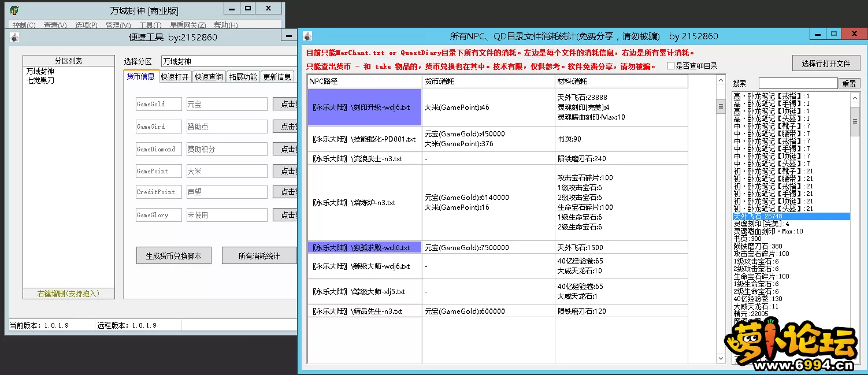Tick the 是否查QD目录 checkbox
The image size is (868, 375).
[x=670, y=66]
